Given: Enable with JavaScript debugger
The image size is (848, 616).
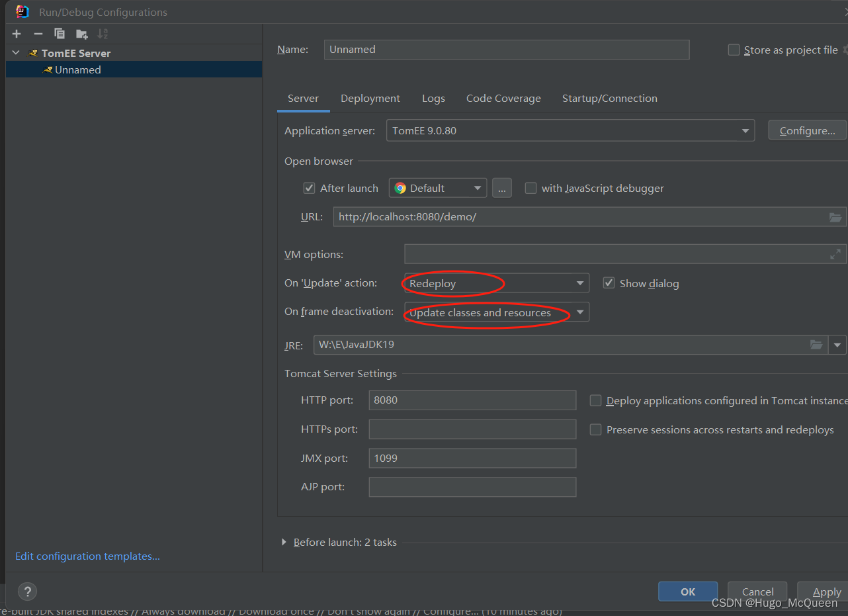Looking at the screenshot, I should [530, 188].
